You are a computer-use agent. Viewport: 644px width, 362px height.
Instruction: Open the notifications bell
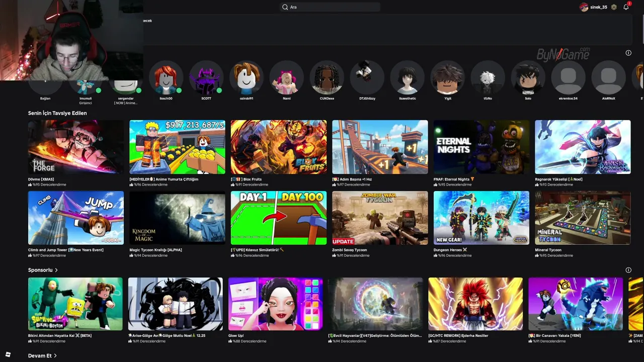626,7
